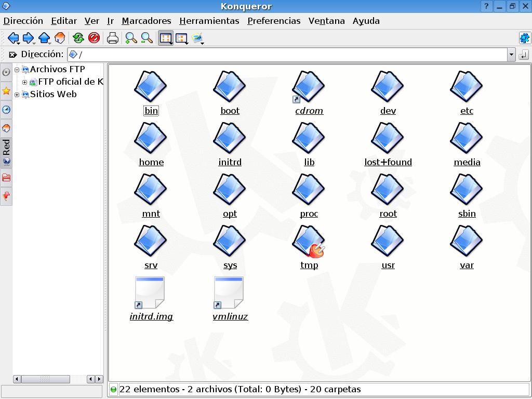Select the boot folder
Image resolution: width=532 pixels, height=399 pixels.
pos(230,87)
